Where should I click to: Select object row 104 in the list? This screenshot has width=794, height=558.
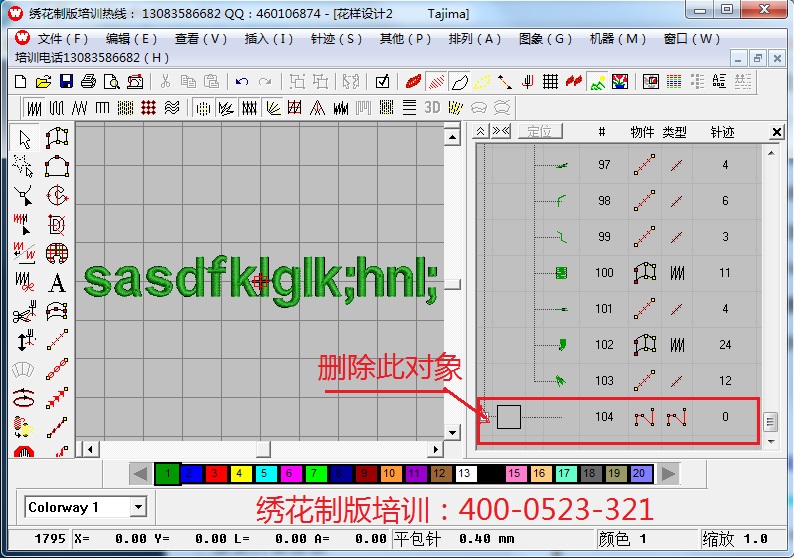[604, 417]
